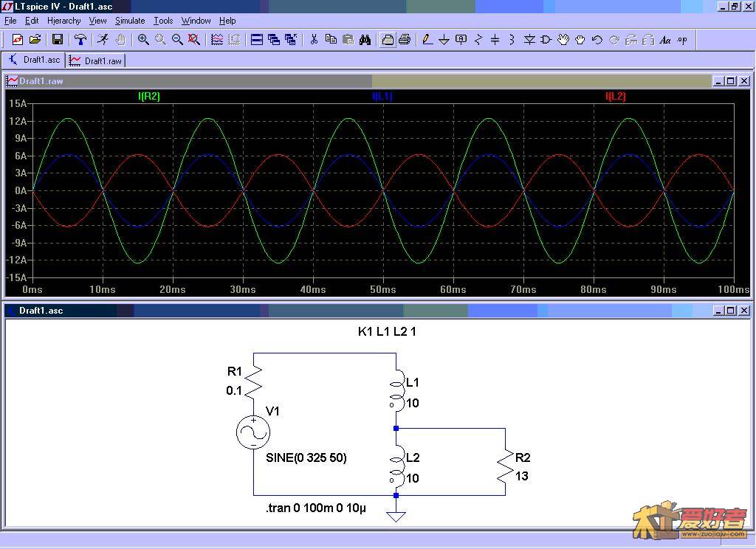Tile windows horizontally icon
The image size is (756, 549).
point(257,40)
